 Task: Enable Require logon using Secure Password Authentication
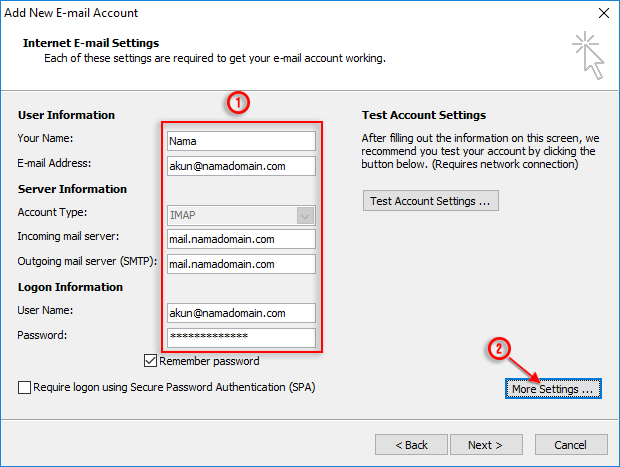(25, 387)
